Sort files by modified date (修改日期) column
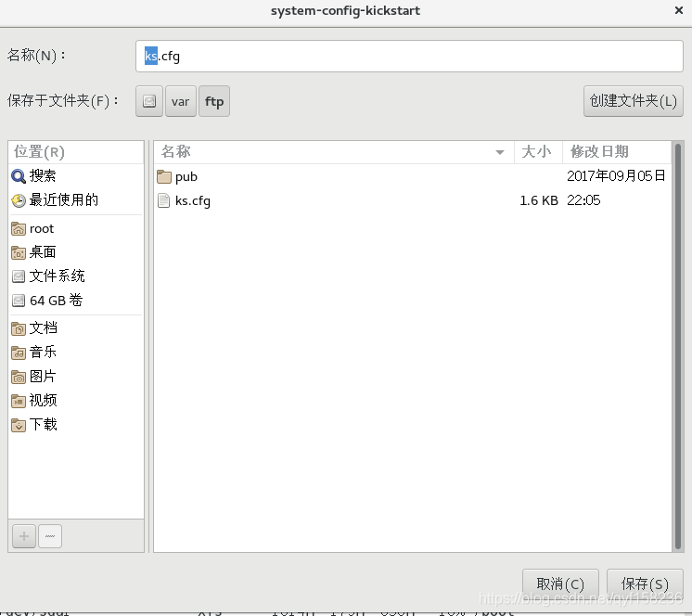 (617, 152)
